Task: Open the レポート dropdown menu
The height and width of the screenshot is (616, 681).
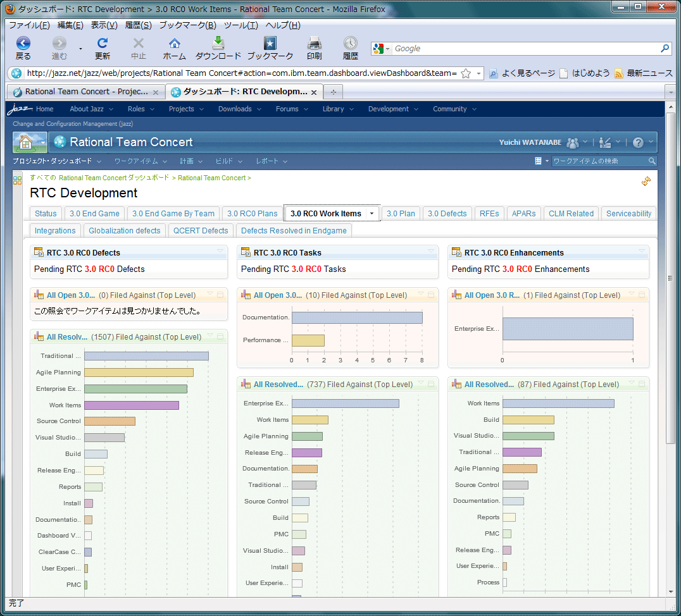Action: 272,161
